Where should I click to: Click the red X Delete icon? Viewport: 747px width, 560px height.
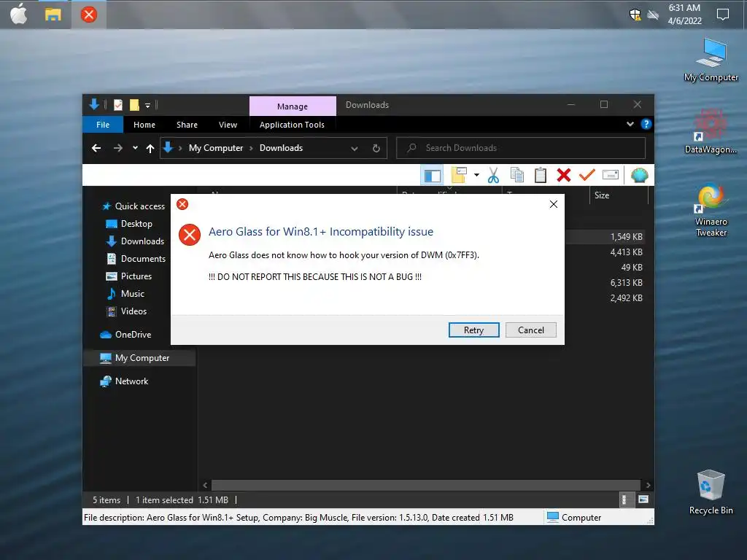click(564, 175)
